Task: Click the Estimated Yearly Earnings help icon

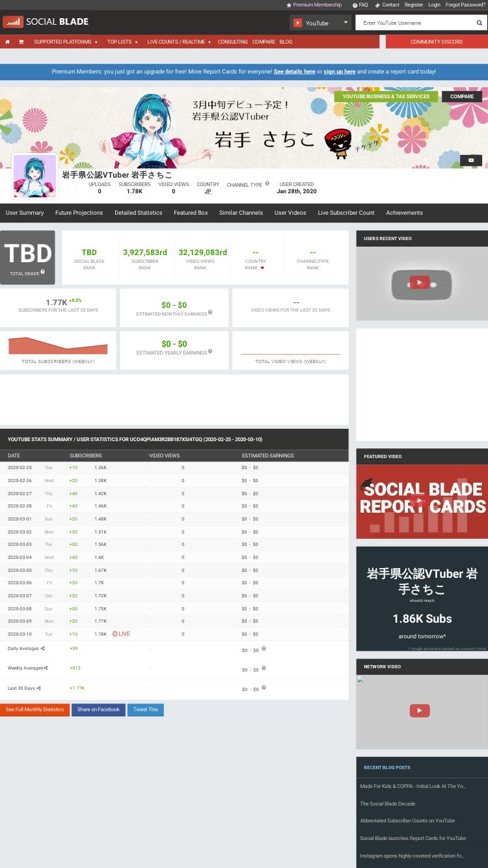Action: pos(210,351)
